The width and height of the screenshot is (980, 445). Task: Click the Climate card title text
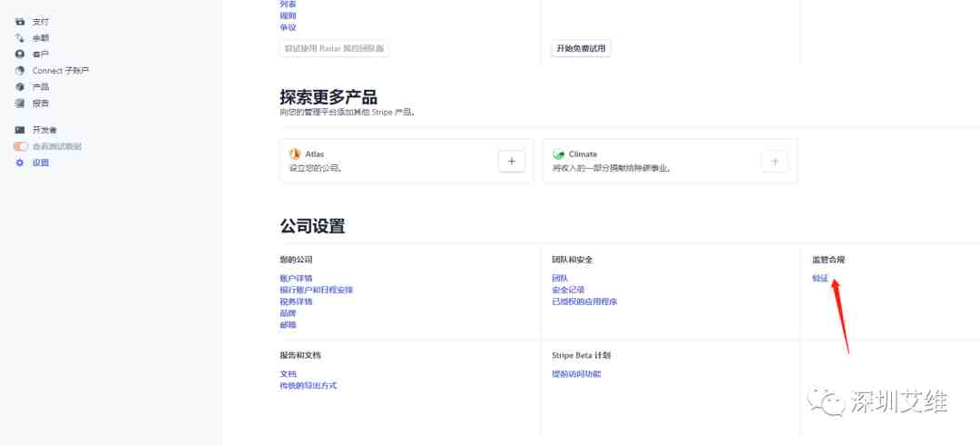[583, 154]
